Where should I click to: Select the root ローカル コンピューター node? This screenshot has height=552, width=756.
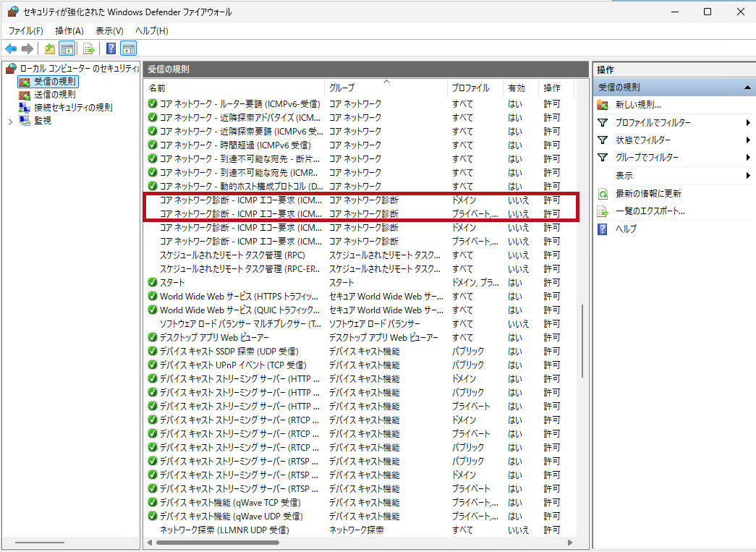coord(80,69)
